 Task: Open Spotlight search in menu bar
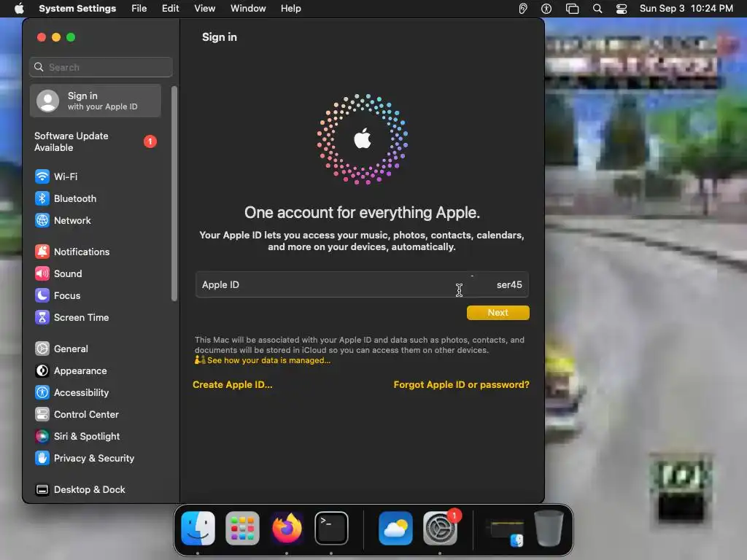coord(597,9)
